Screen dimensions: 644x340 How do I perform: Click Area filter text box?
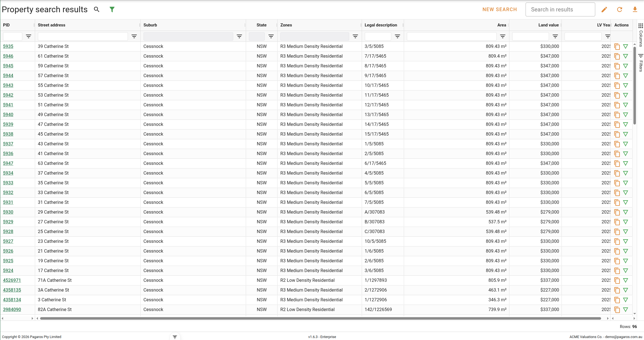[x=451, y=36]
